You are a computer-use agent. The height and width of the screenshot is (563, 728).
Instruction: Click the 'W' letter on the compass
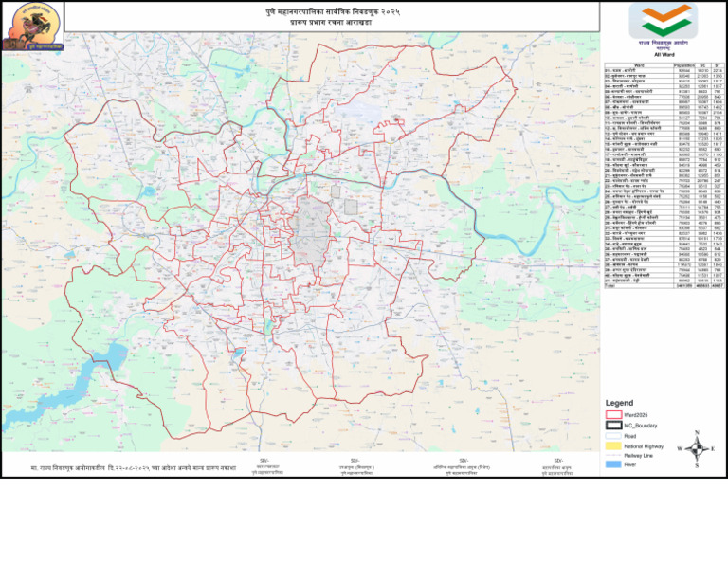[680, 449]
